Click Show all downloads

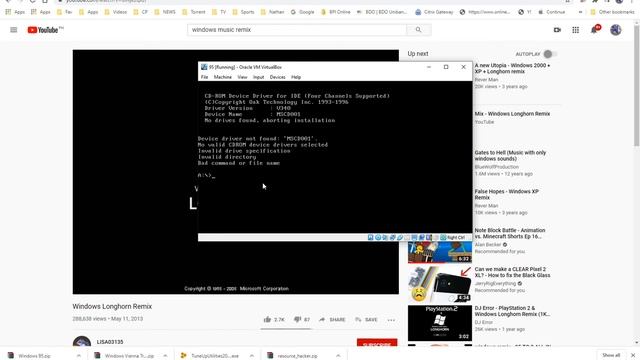tap(611, 355)
